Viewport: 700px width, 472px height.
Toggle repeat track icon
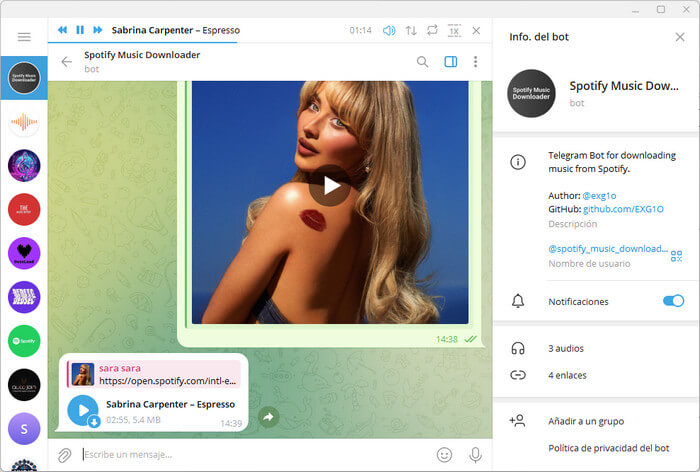point(432,30)
